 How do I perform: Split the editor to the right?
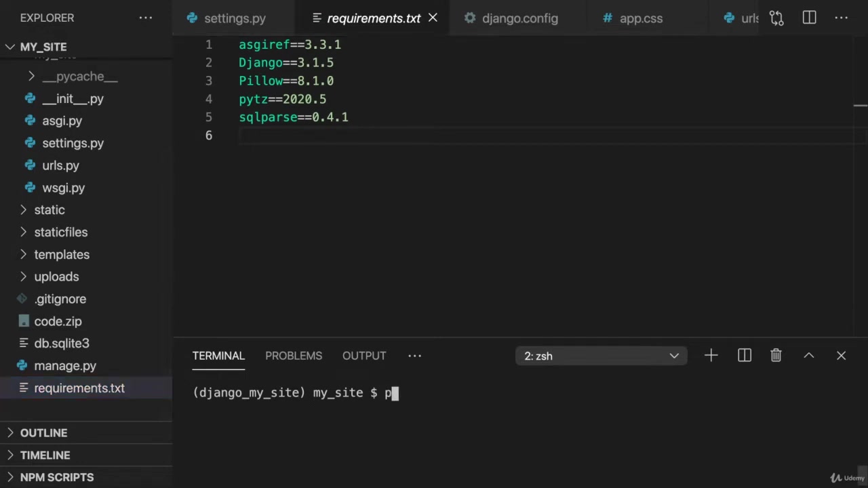(809, 18)
